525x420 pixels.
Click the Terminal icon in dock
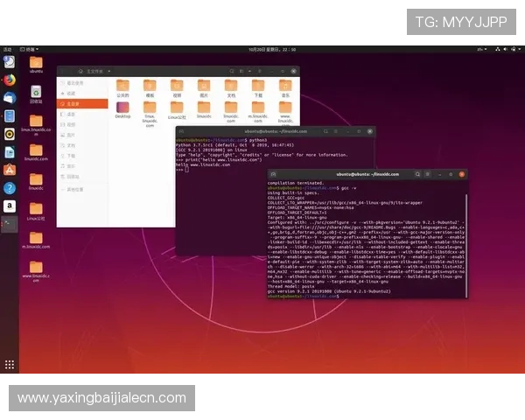[10, 225]
